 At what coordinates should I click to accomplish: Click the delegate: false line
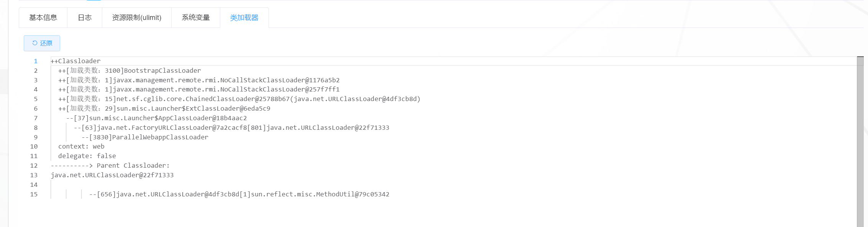tap(87, 156)
